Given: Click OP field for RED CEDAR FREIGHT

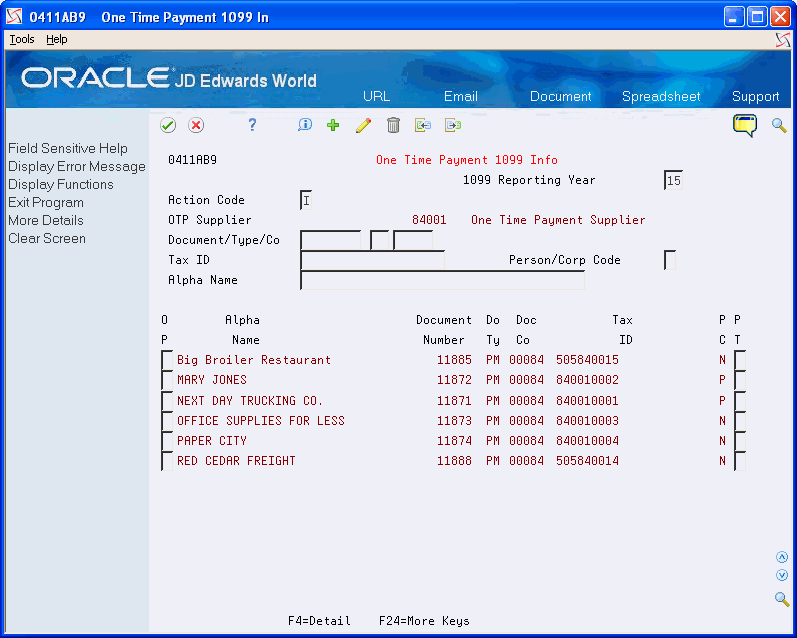Looking at the screenshot, I should point(167,461).
